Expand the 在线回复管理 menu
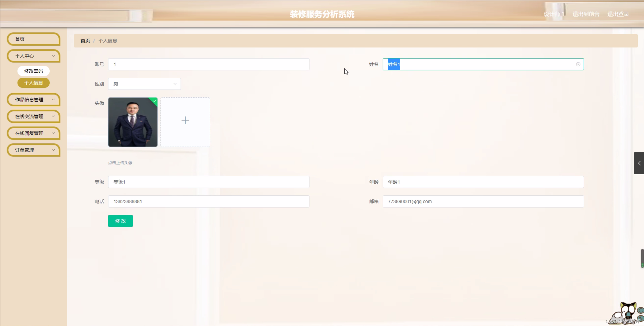The image size is (644, 326). [x=33, y=133]
